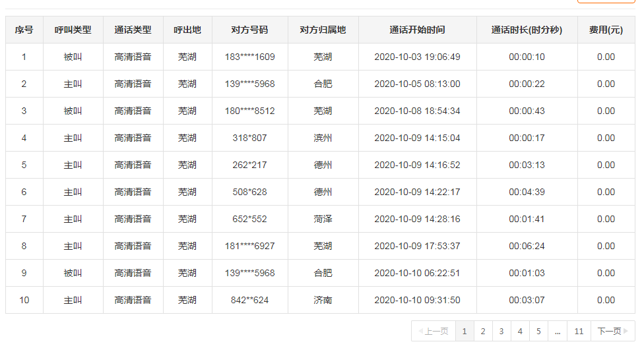The height and width of the screenshot is (350, 644).
Task: Select the 滨州 location cell
Action: [x=323, y=138]
